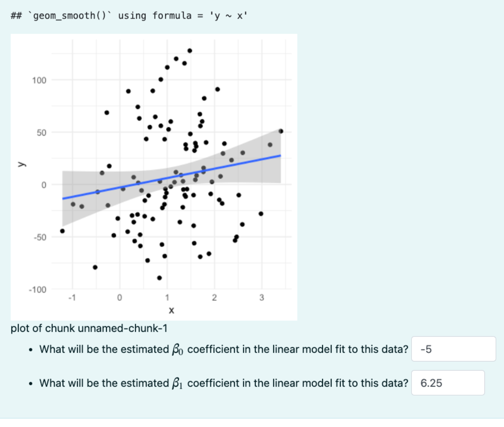
Task: Click the -100 tick label on y axis
Action: [37, 289]
